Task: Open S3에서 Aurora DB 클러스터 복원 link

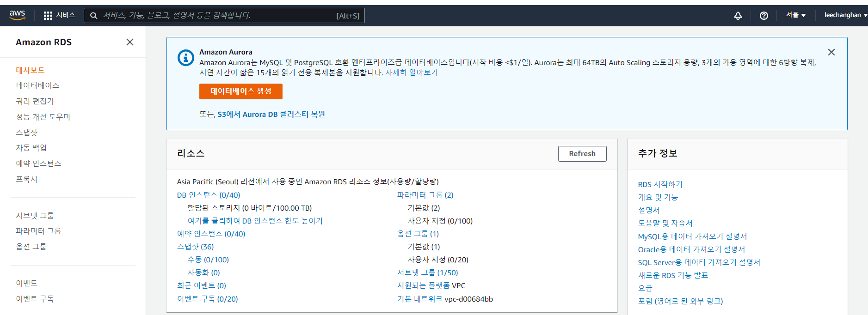Action: click(271, 114)
